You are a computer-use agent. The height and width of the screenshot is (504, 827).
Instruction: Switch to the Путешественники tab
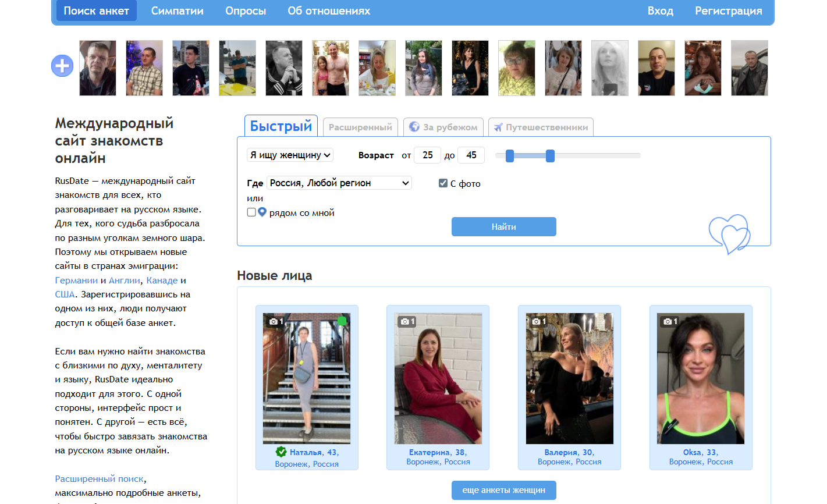[x=541, y=127]
